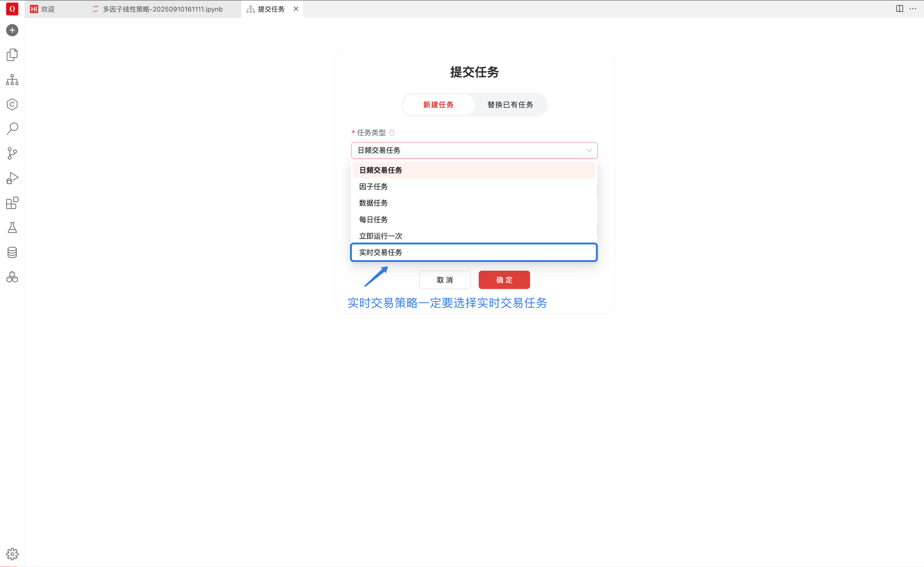This screenshot has height=567, width=924.
Task: Open the source control branch icon
Action: (12, 153)
